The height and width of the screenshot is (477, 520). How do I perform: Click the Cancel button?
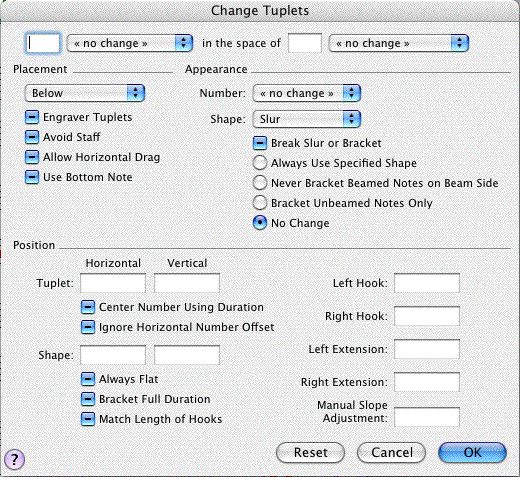click(x=391, y=453)
